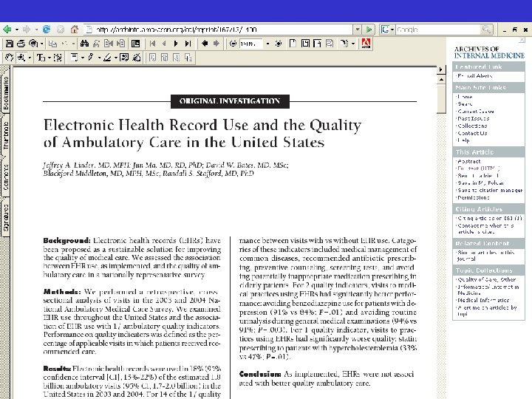Reload the page with the Refresh icon
The image size is (532, 399).
point(46,30)
